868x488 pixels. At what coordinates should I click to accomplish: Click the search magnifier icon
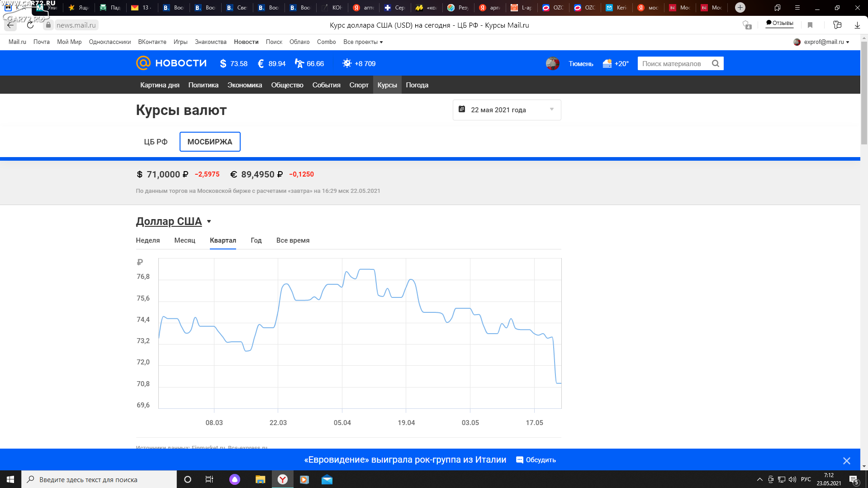715,63
